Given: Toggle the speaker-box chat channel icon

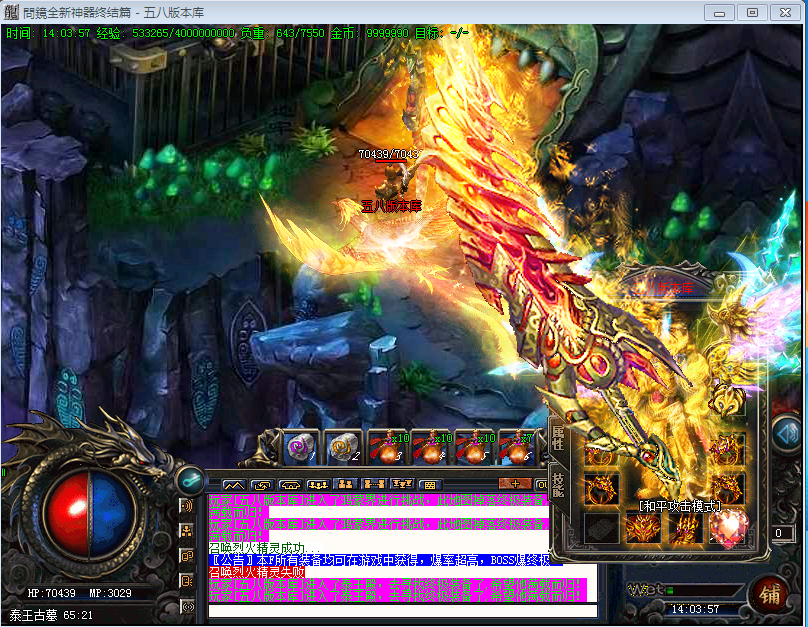Looking at the screenshot, I should 187,581.
